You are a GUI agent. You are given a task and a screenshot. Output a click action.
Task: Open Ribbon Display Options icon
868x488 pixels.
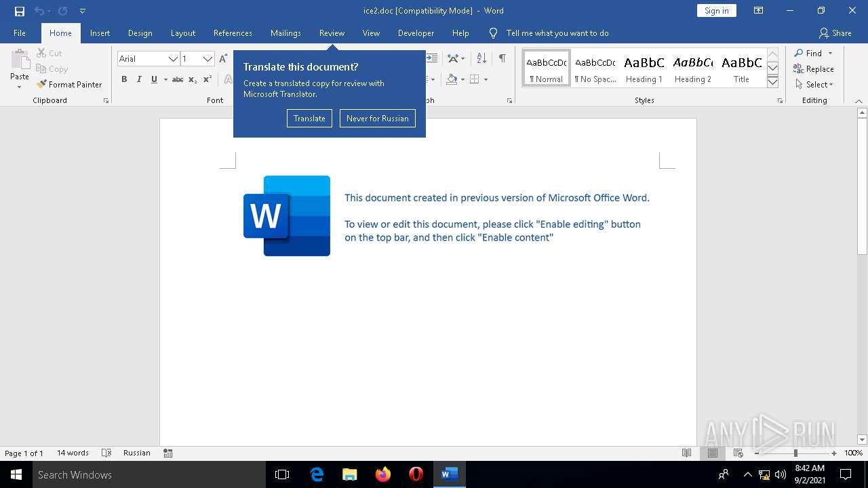(x=758, y=10)
